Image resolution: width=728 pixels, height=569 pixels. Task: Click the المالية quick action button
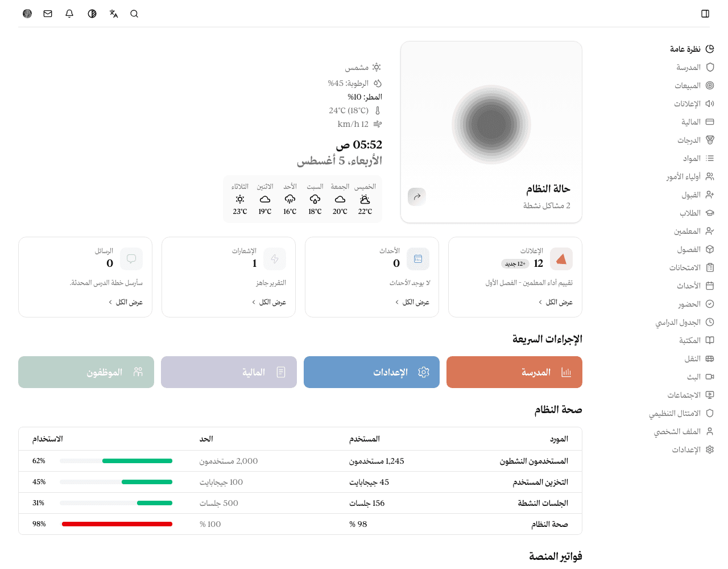click(x=229, y=372)
